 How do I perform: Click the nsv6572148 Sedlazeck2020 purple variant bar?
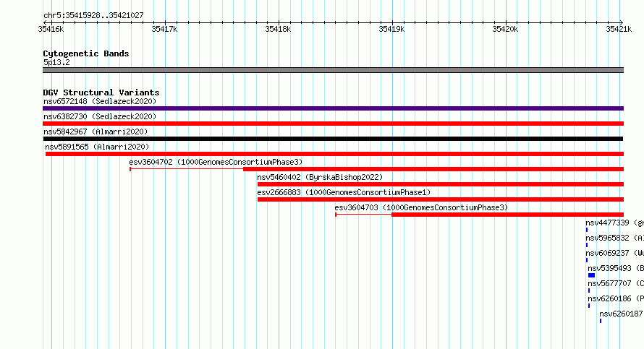(333, 108)
